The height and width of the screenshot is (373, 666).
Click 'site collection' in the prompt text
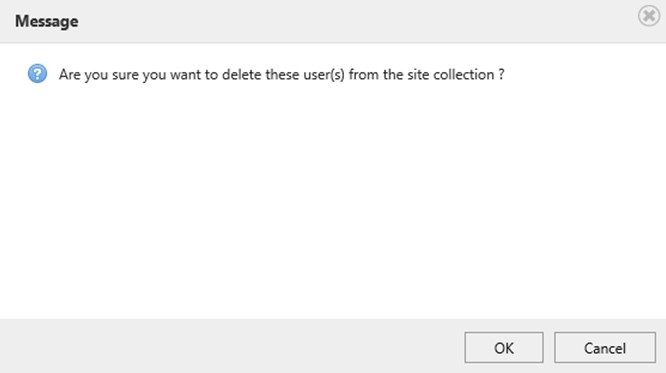(x=451, y=75)
